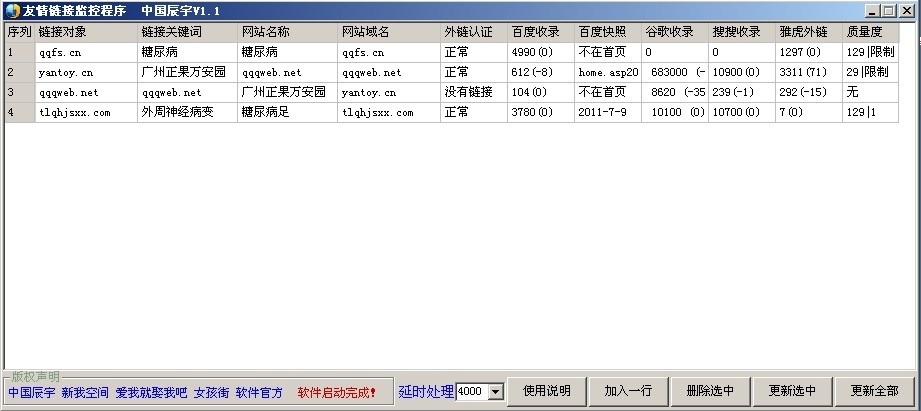Open the 女孩街 link

(x=211, y=393)
